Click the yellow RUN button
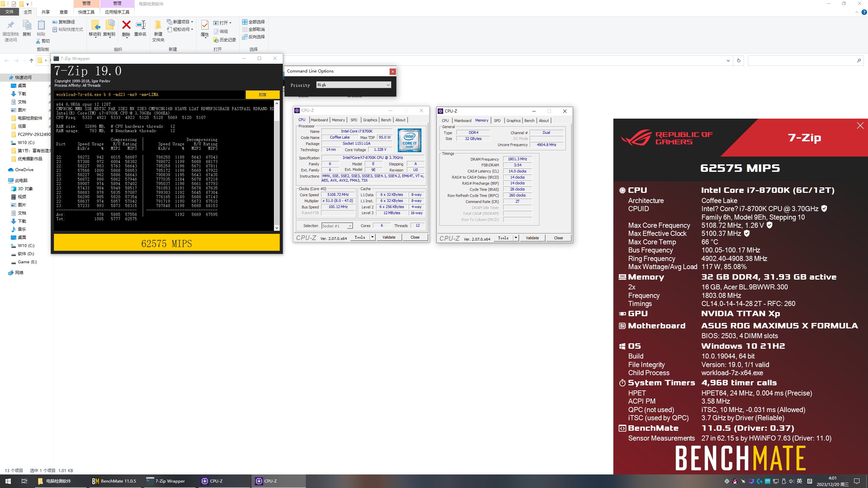 (262, 95)
